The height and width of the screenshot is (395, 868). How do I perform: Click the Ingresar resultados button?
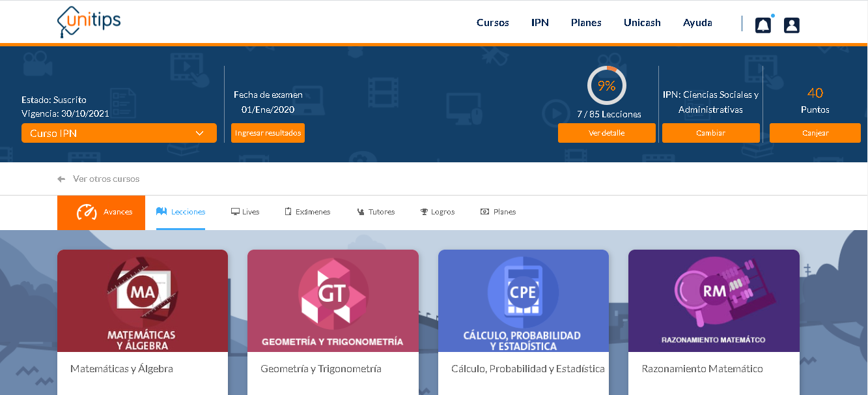point(268,133)
